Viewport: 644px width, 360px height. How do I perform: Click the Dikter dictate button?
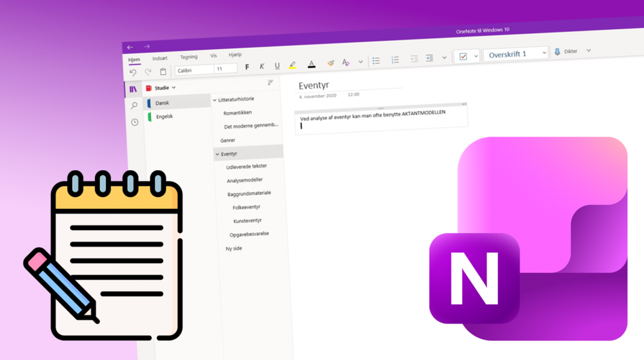pos(566,52)
